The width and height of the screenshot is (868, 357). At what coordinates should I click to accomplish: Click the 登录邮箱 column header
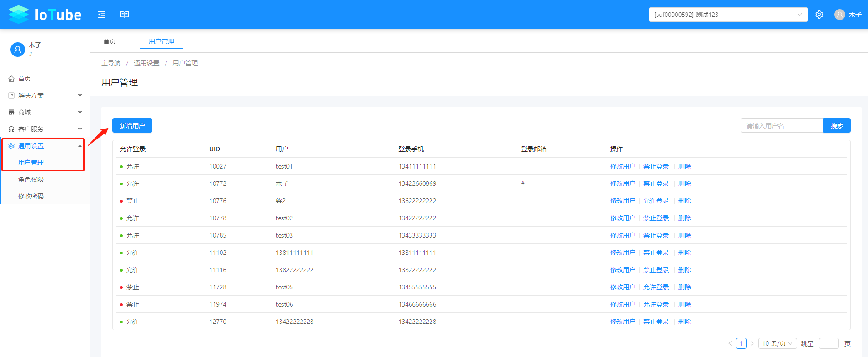[533, 149]
